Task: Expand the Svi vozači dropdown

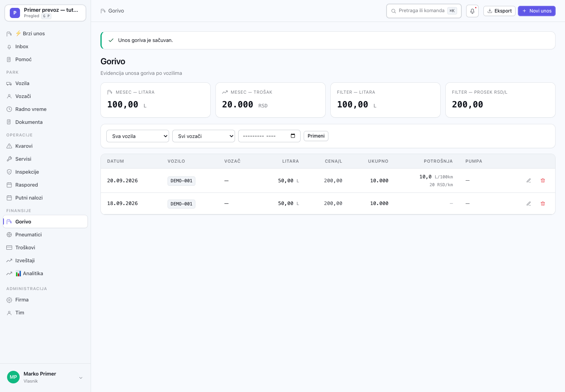Action: [x=204, y=136]
